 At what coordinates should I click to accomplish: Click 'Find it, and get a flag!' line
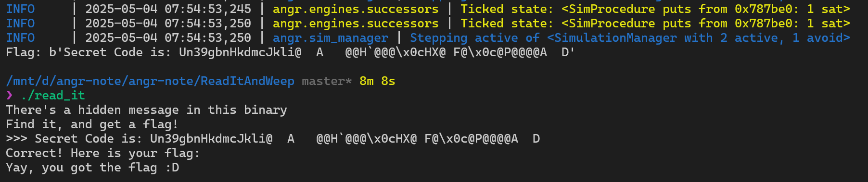pos(92,124)
